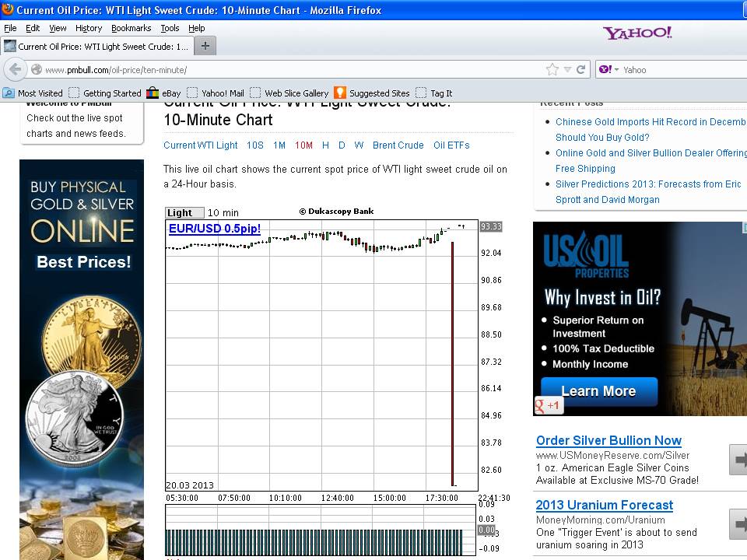Open the File menu
Image resolution: width=747 pixels, height=560 pixels.
(x=10, y=28)
